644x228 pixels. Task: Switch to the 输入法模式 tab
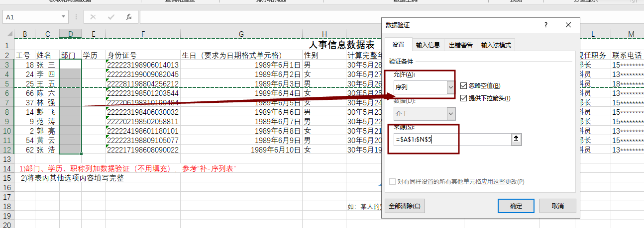point(496,45)
